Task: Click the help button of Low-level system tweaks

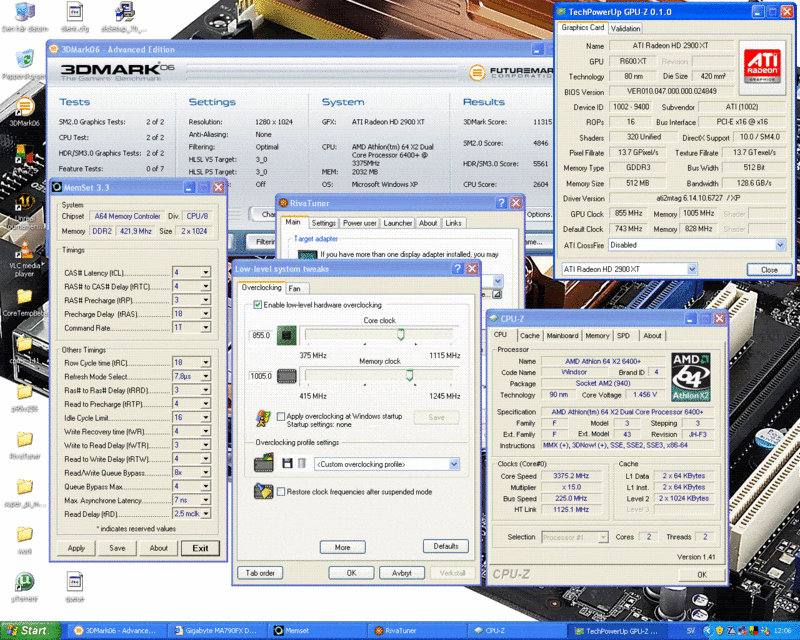Action: point(458,268)
